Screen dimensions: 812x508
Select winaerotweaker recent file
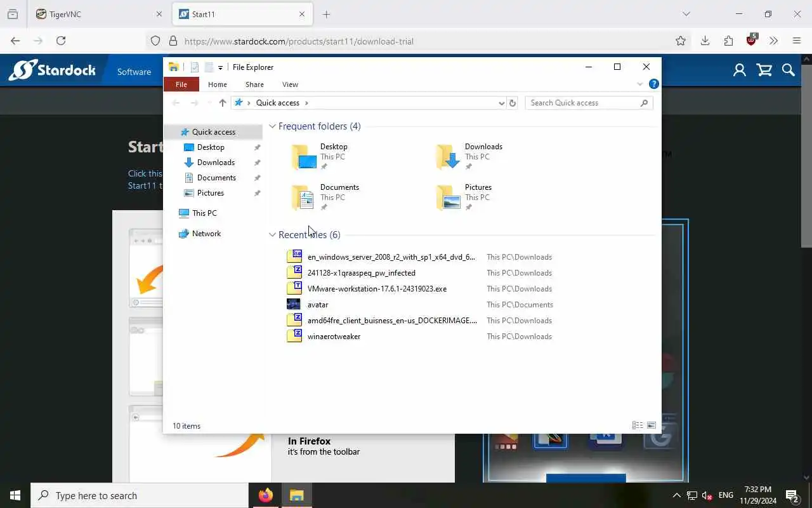click(x=334, y=337)
